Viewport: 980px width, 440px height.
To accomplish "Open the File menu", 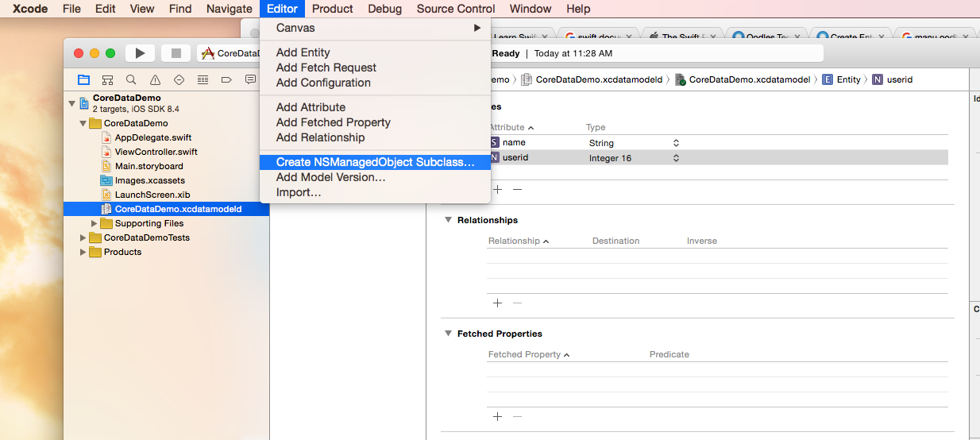I will 71,9.
